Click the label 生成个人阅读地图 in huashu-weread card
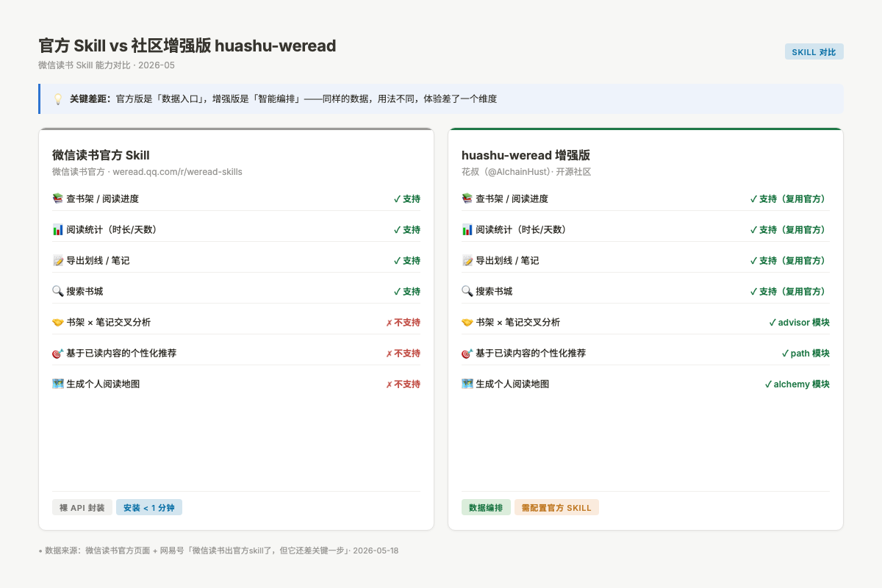The height and width of the screenshot is (588, 882). tap(512, 384)
